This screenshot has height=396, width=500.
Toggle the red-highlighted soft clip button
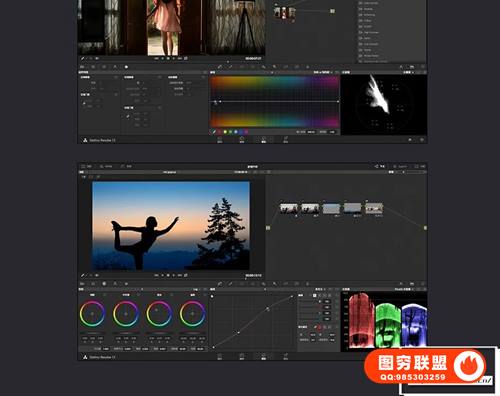[319, 328]
